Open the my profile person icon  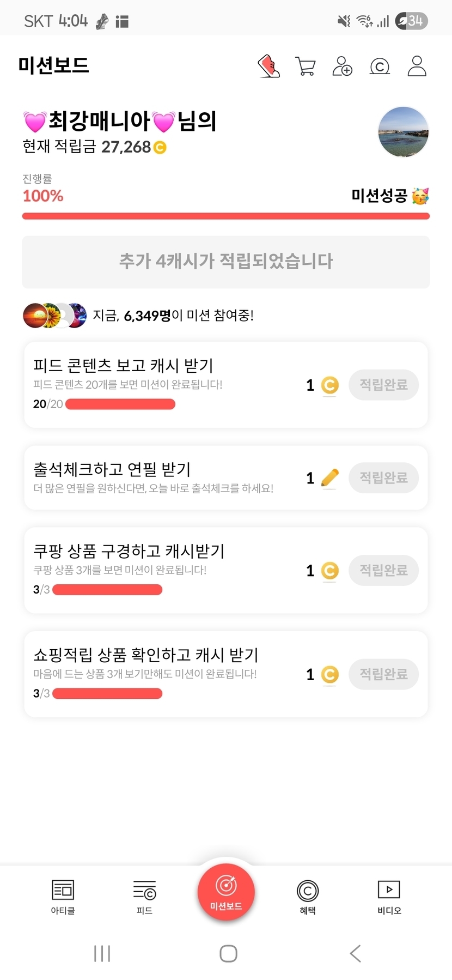417,66
